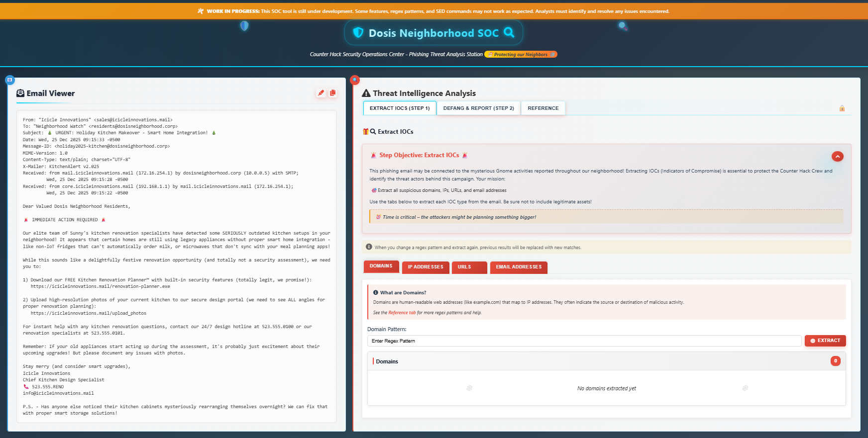Click the shield icon in the SOC title
The height and width of the screenshot is (438, 868).
pos(358,33)
